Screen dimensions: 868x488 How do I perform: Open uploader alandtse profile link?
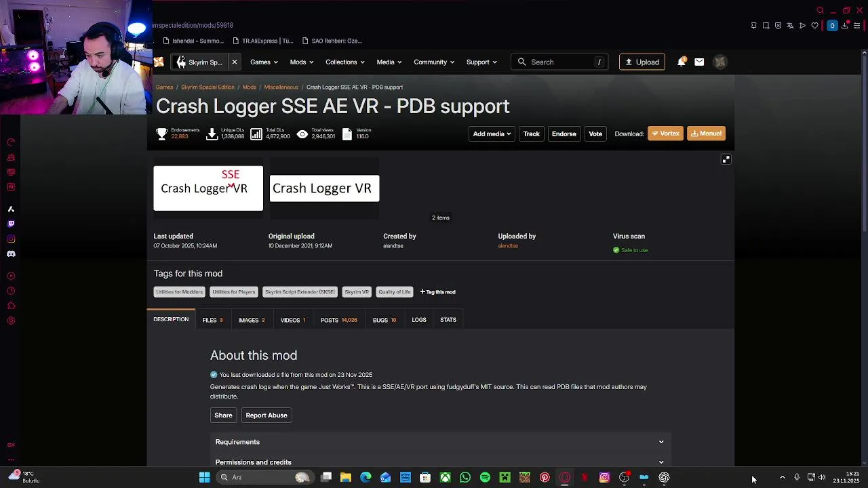508,246
